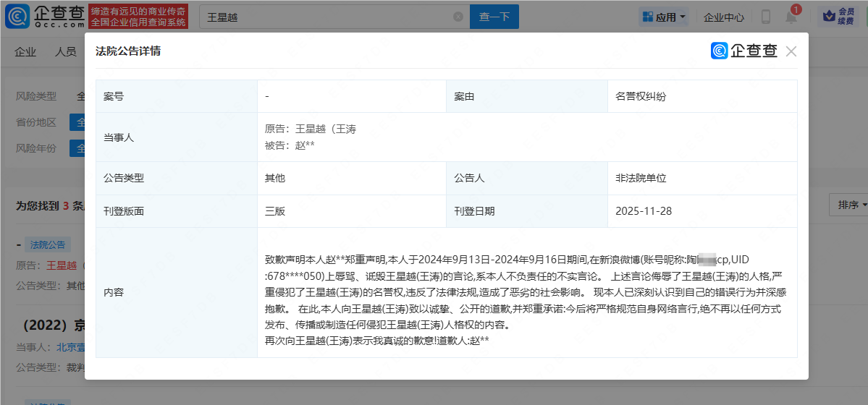Image resolution: width=868 pixels, height=405 pixels.
Task: Clear the search box with the X icon
Action: tap(458, 17)
